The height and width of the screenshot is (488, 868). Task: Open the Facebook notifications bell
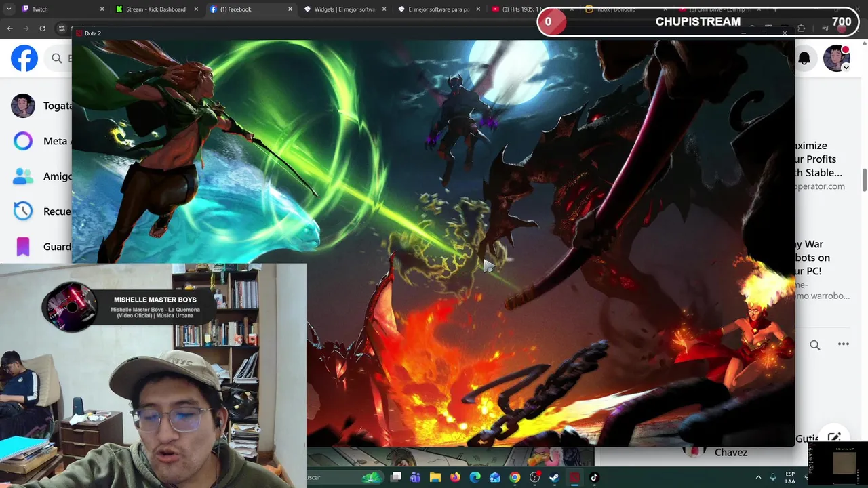coord(804,59)
